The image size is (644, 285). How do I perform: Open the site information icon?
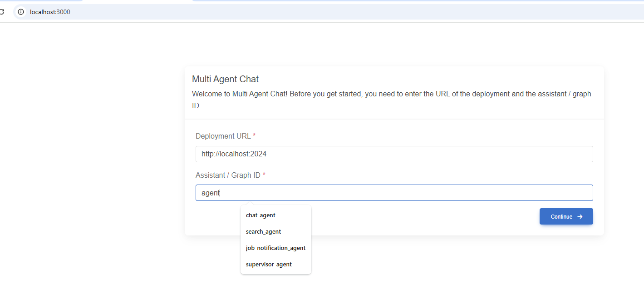[21, 12]
